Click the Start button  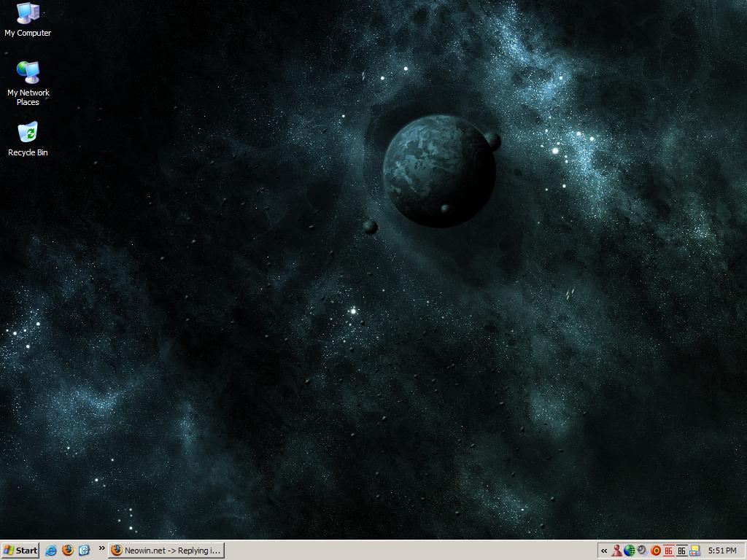coord(20,551)
